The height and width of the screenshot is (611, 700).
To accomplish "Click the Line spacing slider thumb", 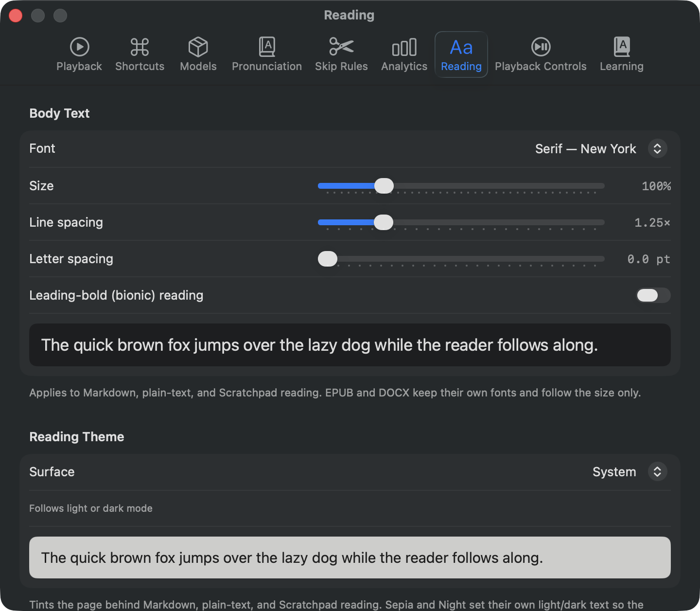I will point(384,222).
